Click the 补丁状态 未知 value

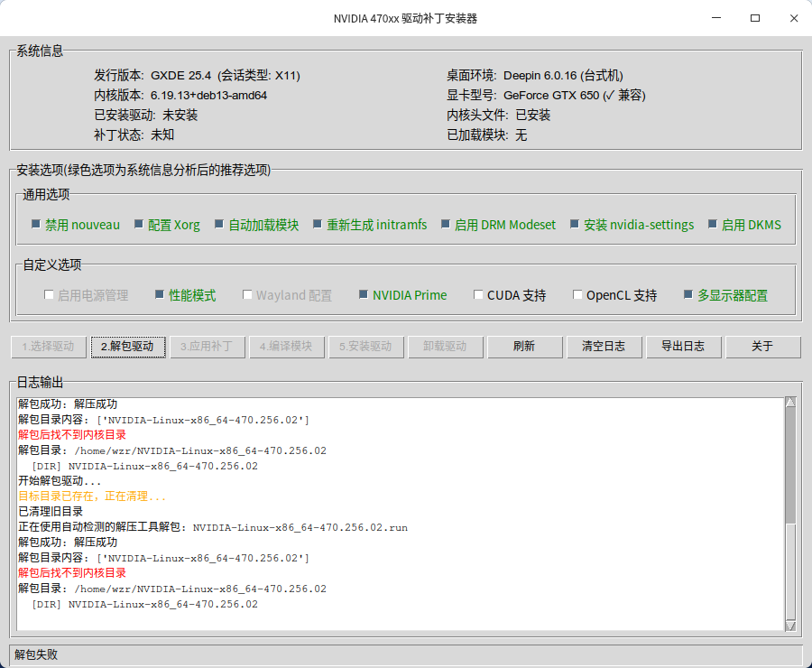[162, 135]
